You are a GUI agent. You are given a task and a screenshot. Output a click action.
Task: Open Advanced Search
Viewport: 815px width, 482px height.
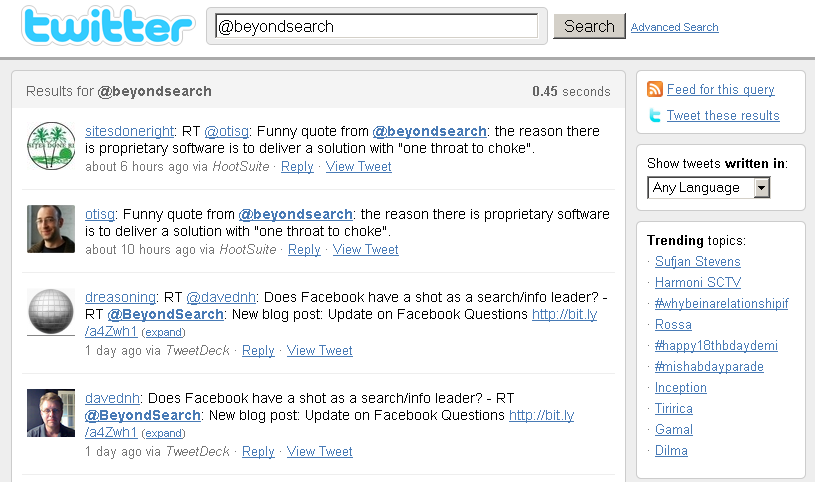tap(674, 27)
